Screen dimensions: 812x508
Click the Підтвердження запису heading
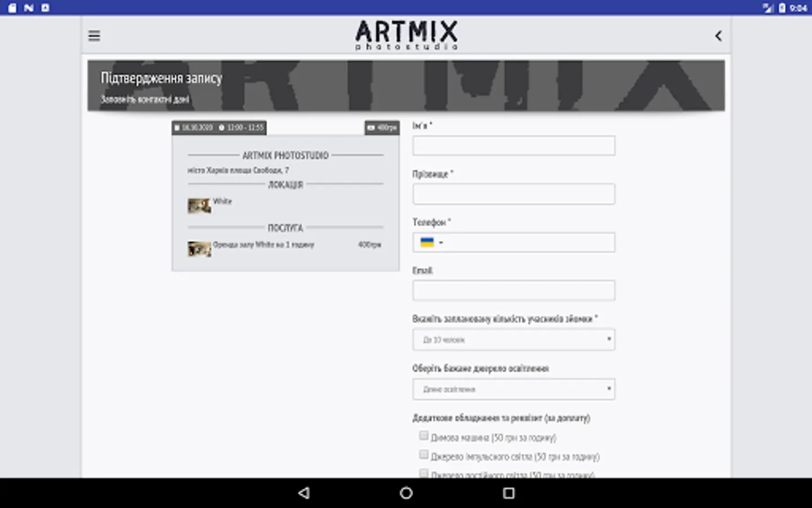(x=161, y=78)
